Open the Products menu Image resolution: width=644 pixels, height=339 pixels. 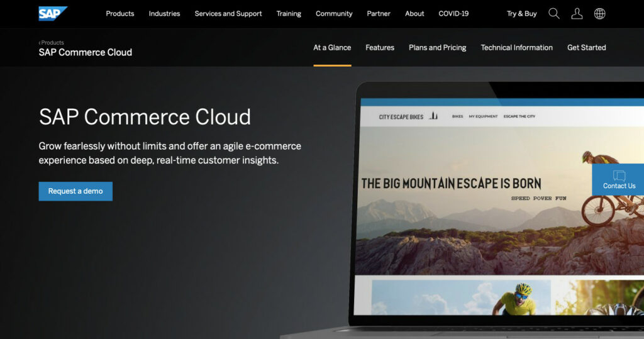(120, 14)
